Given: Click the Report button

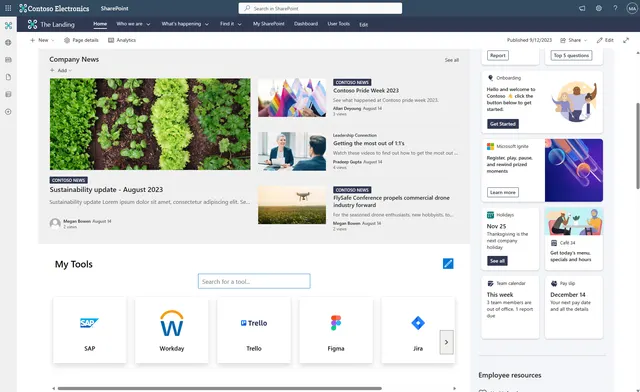Looking at the screenshot, I should 498,56.
